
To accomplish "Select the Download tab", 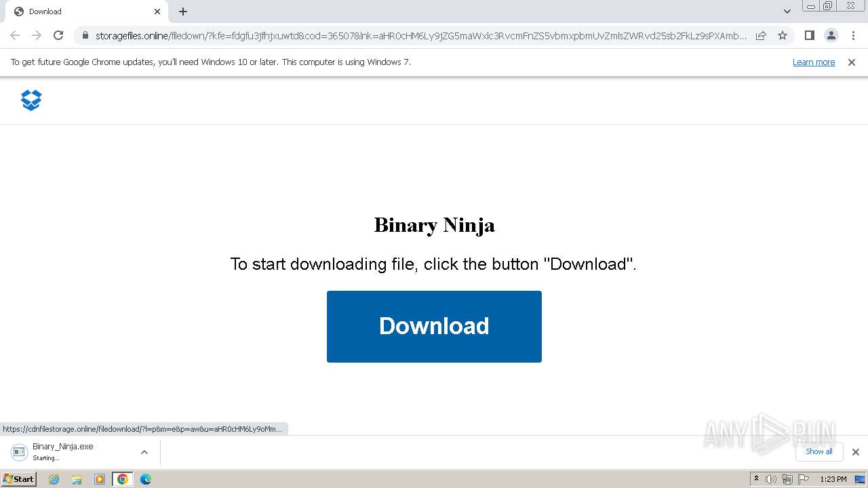I will (x=85, y=12).
